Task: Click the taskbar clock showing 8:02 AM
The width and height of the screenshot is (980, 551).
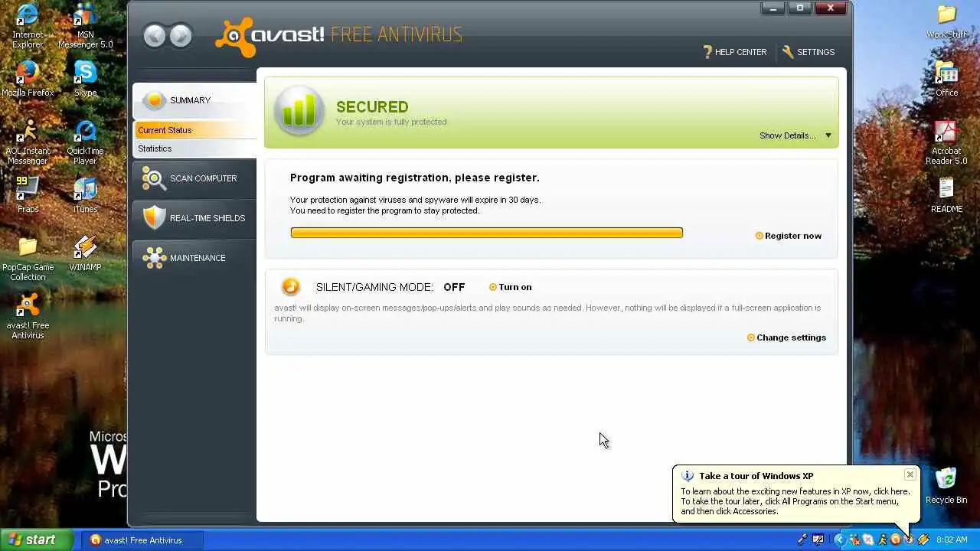Action: 952,540
